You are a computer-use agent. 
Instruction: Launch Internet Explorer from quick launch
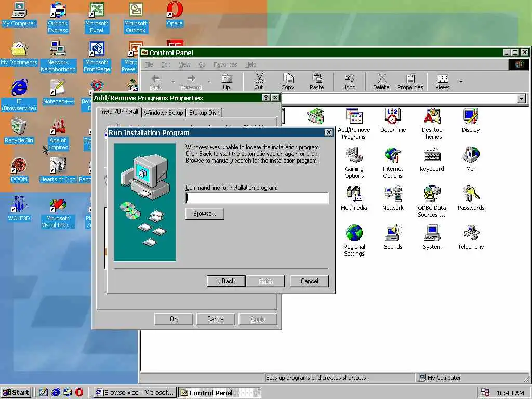(55, 393)
